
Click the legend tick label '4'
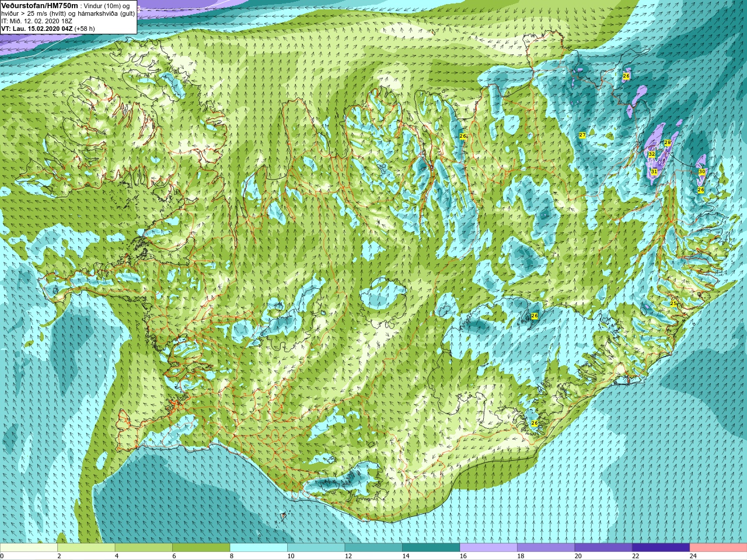[117, 556]
